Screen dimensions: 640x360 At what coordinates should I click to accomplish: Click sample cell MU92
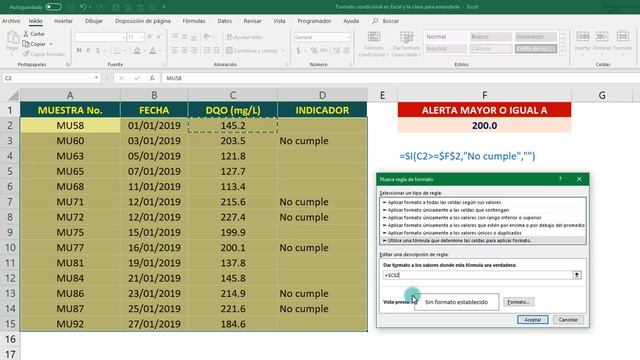pyautogui.click(x=70, y=324)
